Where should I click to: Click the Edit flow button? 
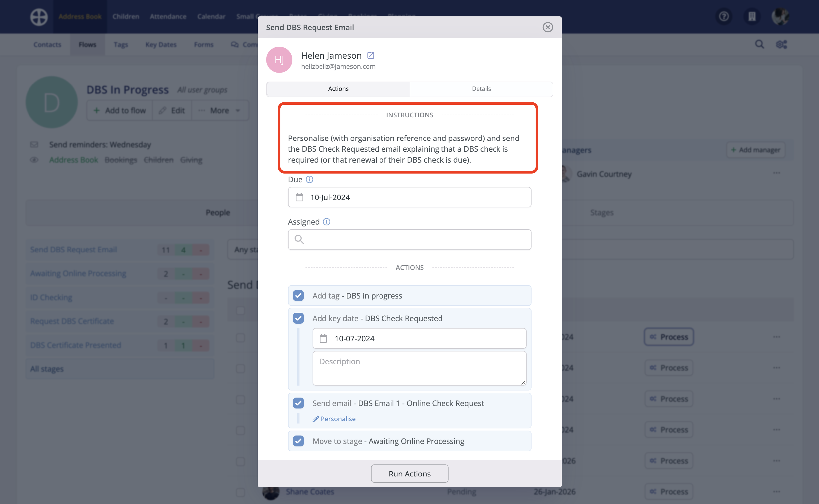coord(172,110)
